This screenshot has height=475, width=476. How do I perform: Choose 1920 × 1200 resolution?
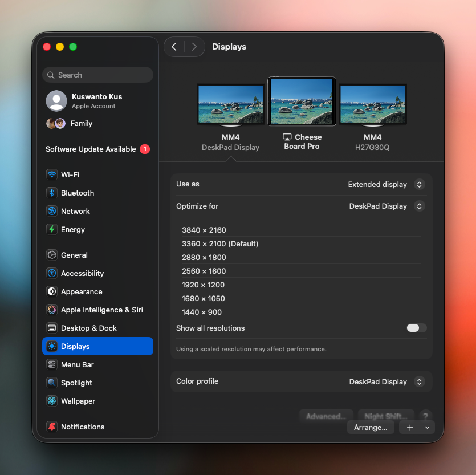[x=302, y=285]
